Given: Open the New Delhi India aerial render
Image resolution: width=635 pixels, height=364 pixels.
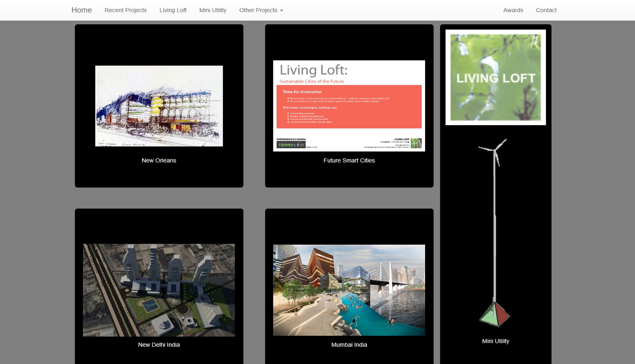Looking at the screenshot, I should (158, 289).
